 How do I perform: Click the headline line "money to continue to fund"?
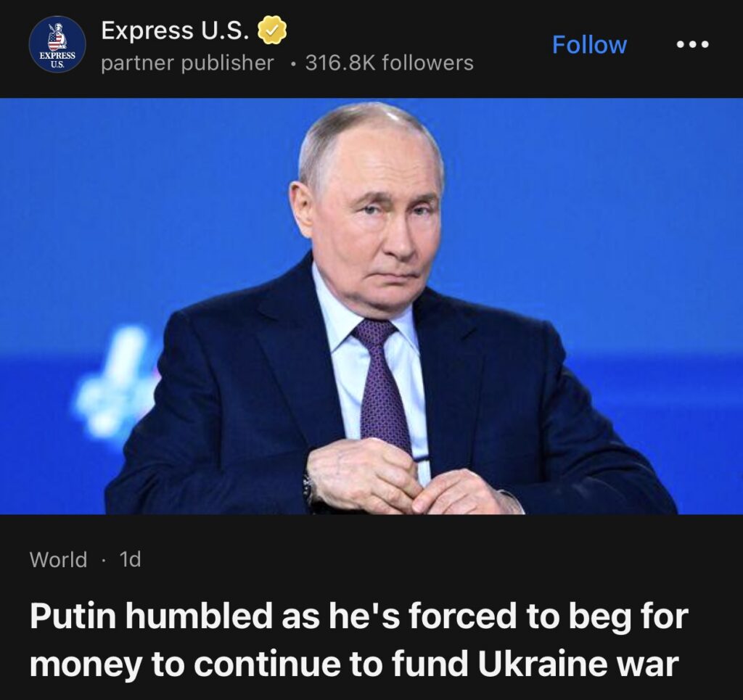coord(249,664)
